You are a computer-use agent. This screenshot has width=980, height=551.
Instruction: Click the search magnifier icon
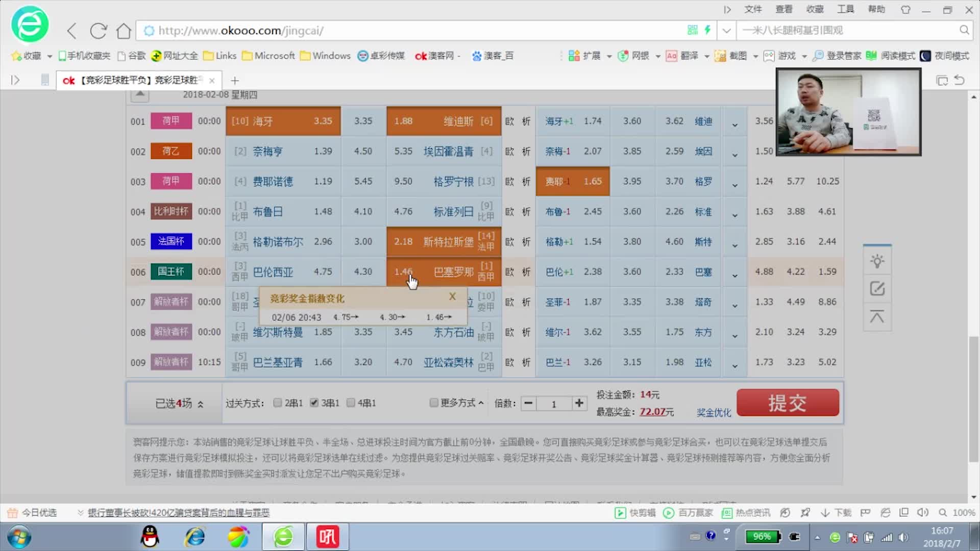964,30
